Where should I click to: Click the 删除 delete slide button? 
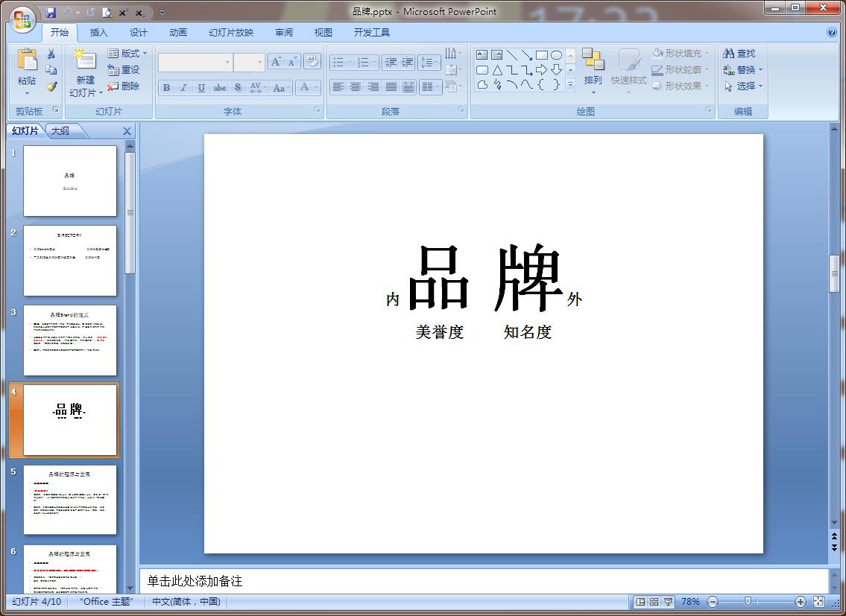124,86
